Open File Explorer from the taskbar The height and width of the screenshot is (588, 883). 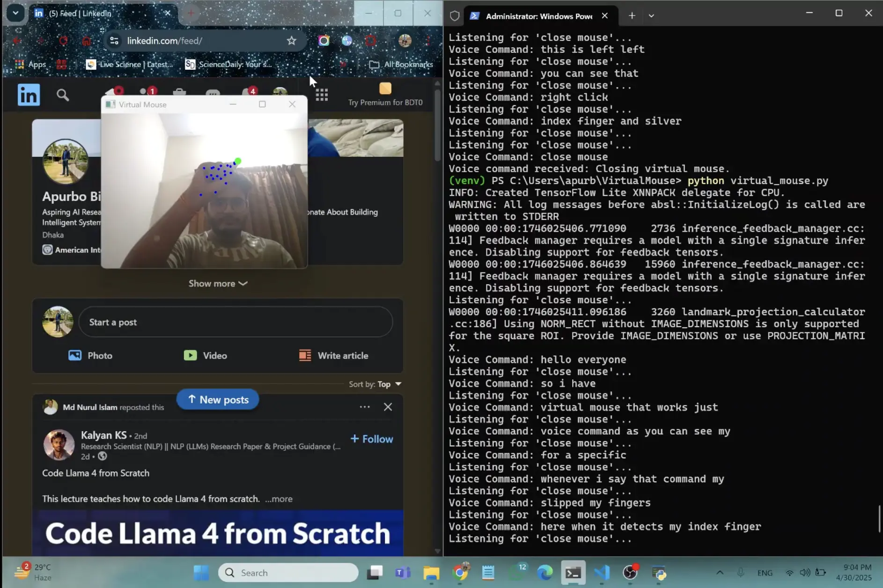(x=431, y=573)
